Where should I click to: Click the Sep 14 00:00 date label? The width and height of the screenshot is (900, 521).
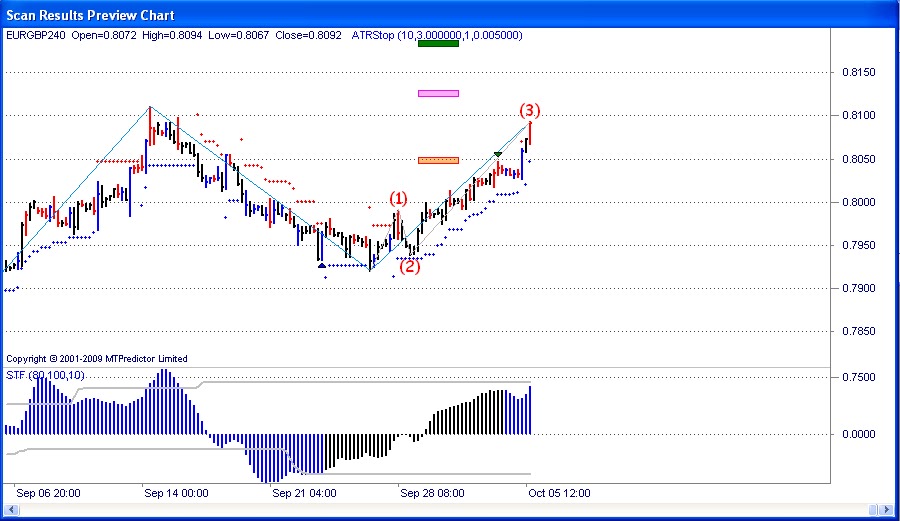click(x=176, y=493)
